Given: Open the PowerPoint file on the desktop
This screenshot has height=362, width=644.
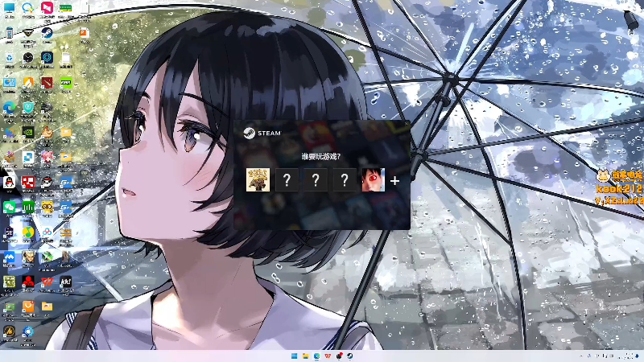Looking at the screenshot, I should pyautogui.click(x=85, y=33).
